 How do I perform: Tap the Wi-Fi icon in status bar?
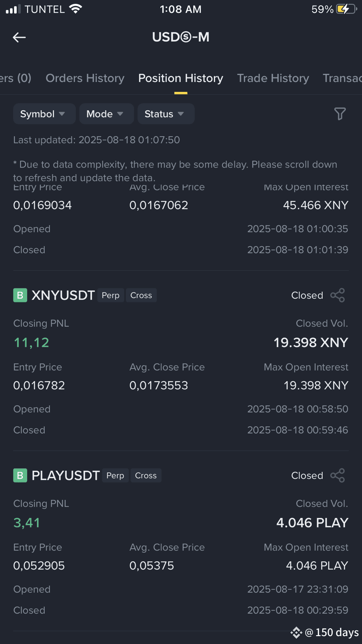pos(76,9)
